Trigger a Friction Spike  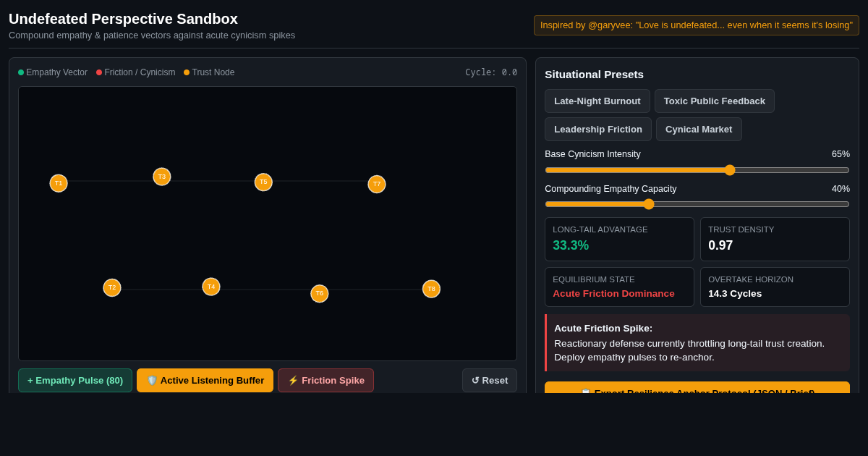pyautogui.click(x=326, y=381)
